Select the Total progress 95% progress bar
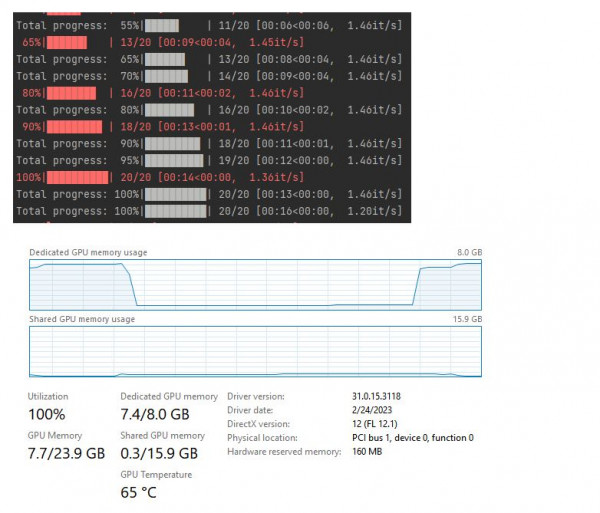Image resolution: width=600 pixels, height=513 pixels. pyautogui.click(x=174, y=160)
